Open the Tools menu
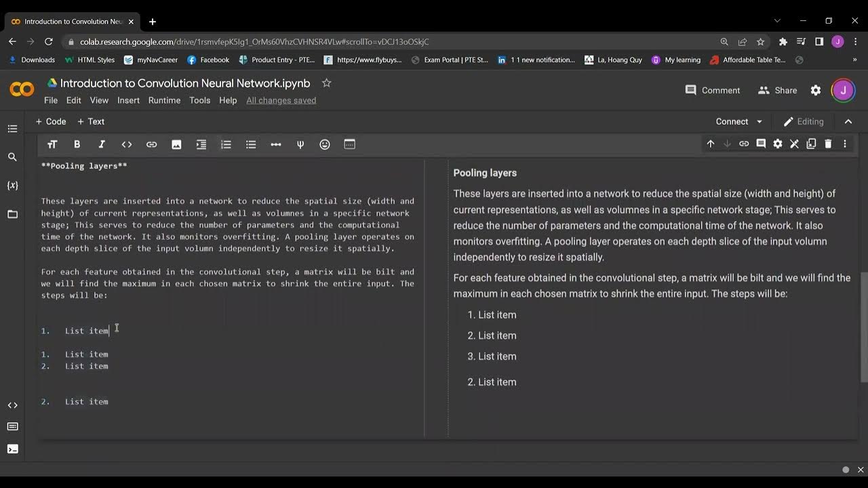 point(199,100)
